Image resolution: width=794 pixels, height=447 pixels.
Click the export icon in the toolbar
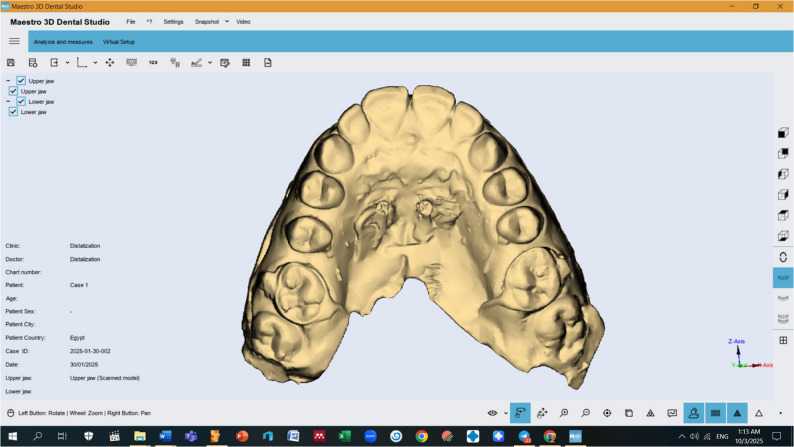pos(54,63)
